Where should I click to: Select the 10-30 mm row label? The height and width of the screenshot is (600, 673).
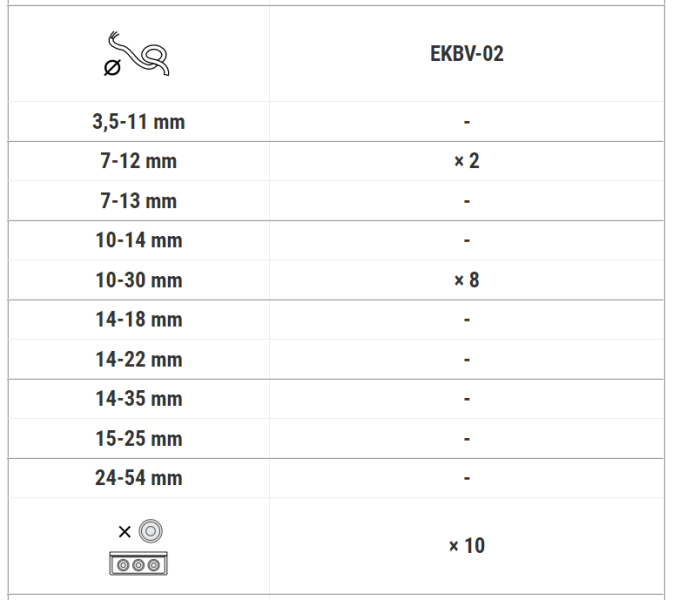click(x=139, y=280)
